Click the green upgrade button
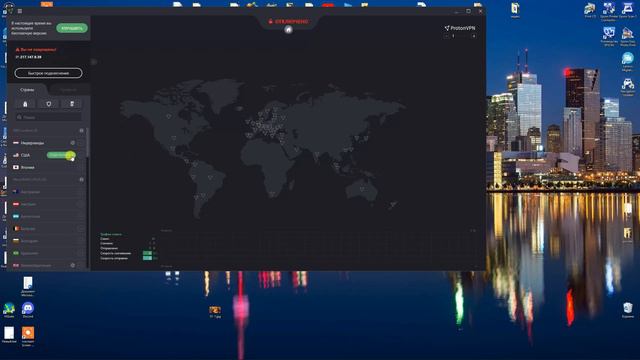Viewport: 640px width, 360px height. click(x=72, y=28)
